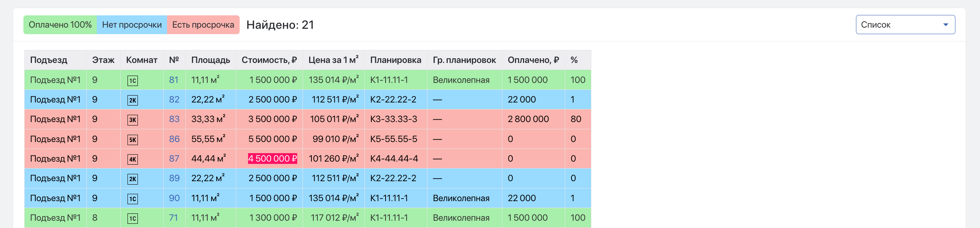The image size is (980, 228).
Task: Click the dropdown arrow of Список selector
Action: [945, 25]
